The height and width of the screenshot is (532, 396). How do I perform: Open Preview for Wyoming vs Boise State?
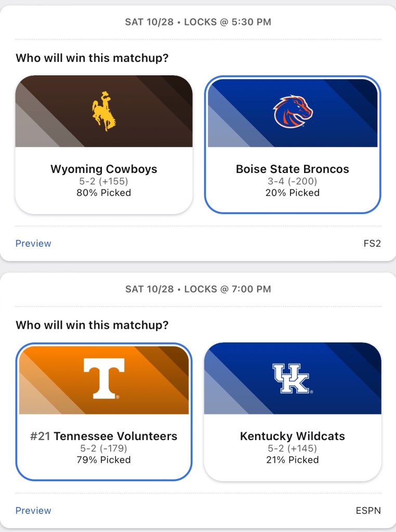point(33,244)
